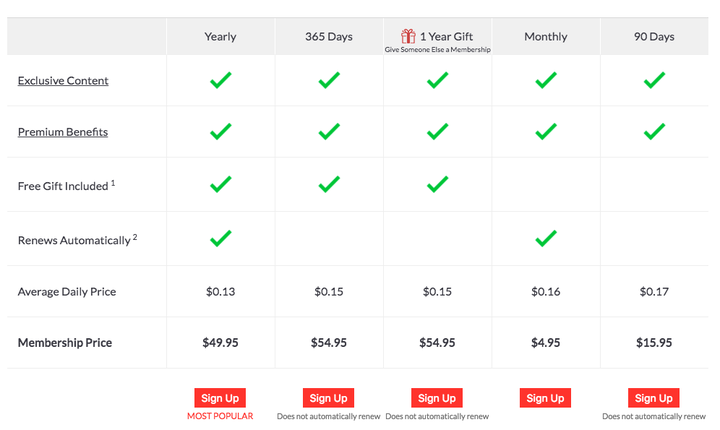Open the Premium Benefits link

(63, 132)
